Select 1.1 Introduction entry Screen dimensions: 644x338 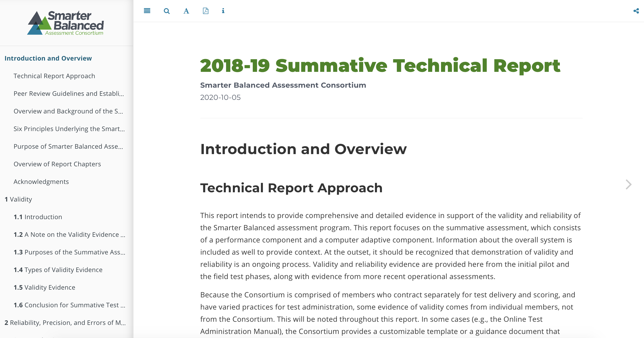(38, 217)
